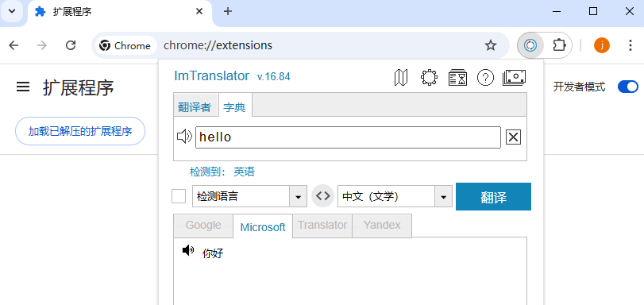Toggle 开发者模式 developer mode switch
This screenshot has width=644, height=305.
click(x=628, y=87)
